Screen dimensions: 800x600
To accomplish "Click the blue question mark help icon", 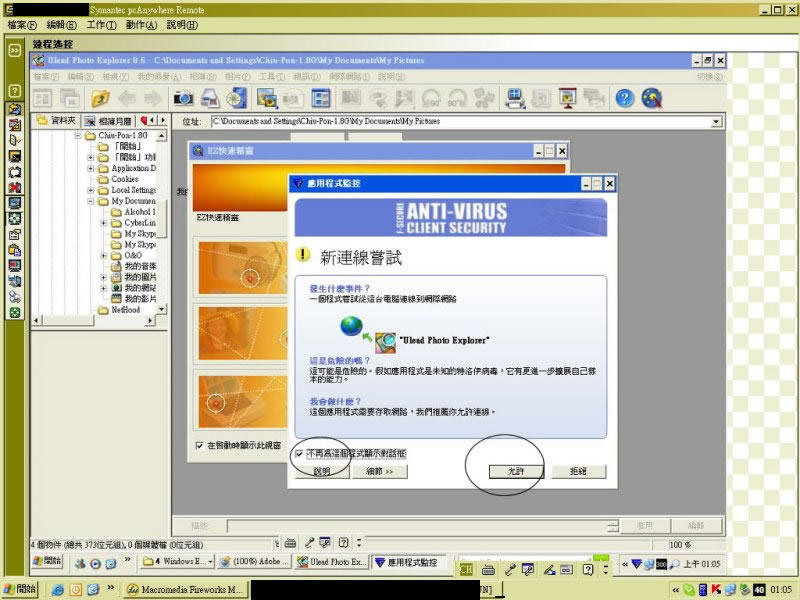I will click(624, 98).
